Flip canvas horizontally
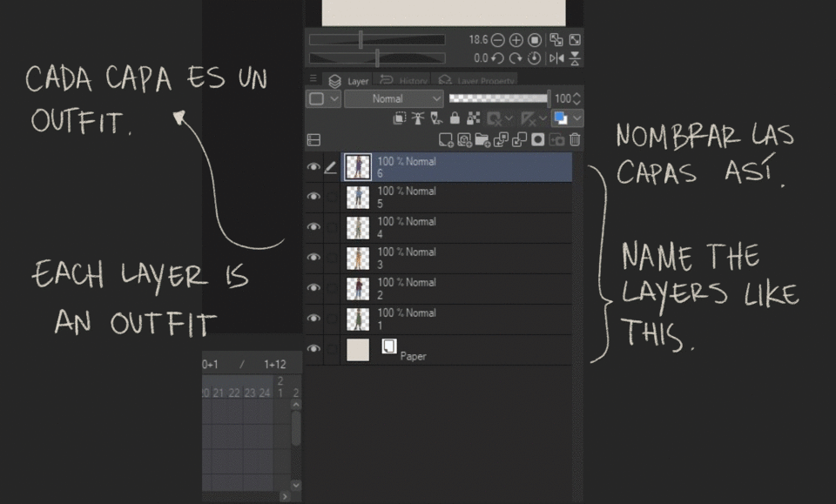The height and width of the screenshot is (504, 836). pos(556,58)
